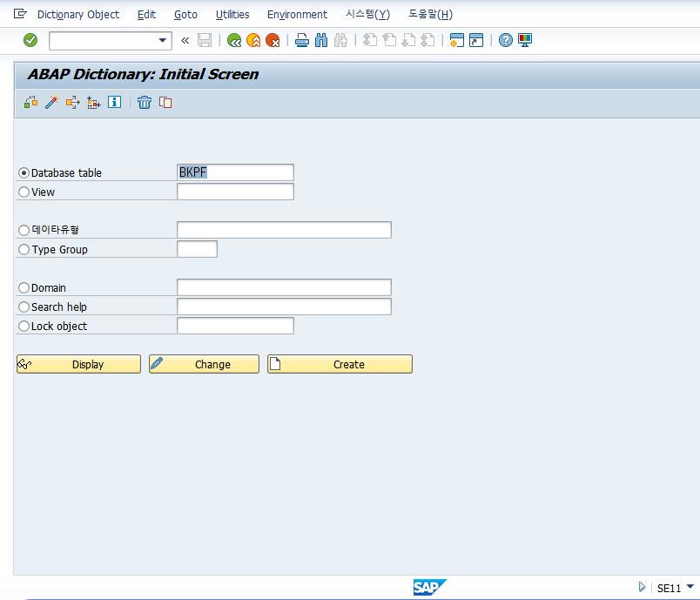700x600 pixels.
Task: Click the Display Object List icon
Action: [93, 102]
